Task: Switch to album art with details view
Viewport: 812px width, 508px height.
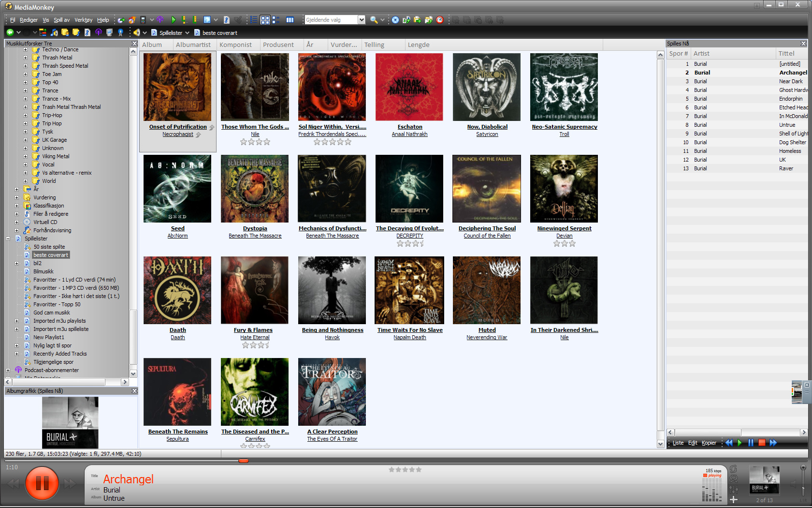Action: pos(276,20)
